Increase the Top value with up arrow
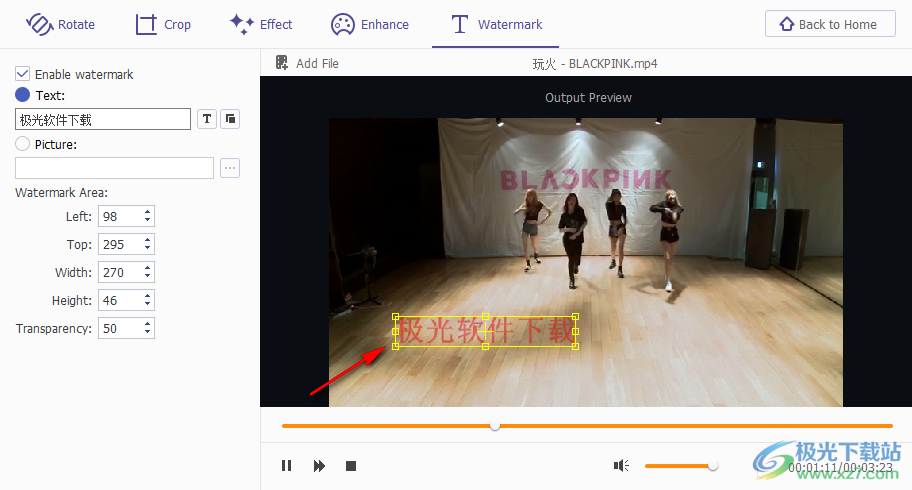The height and width of the screenshot is (490, 912). pos(148,240)
